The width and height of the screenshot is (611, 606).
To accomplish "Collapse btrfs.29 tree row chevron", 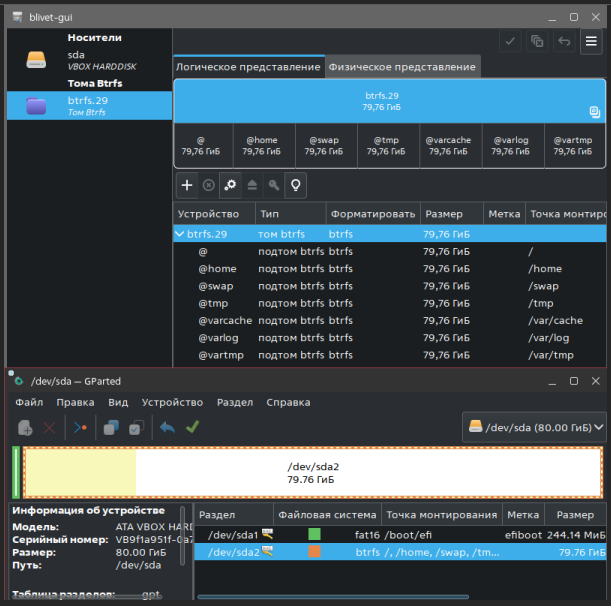I will [x=180, y=234].
